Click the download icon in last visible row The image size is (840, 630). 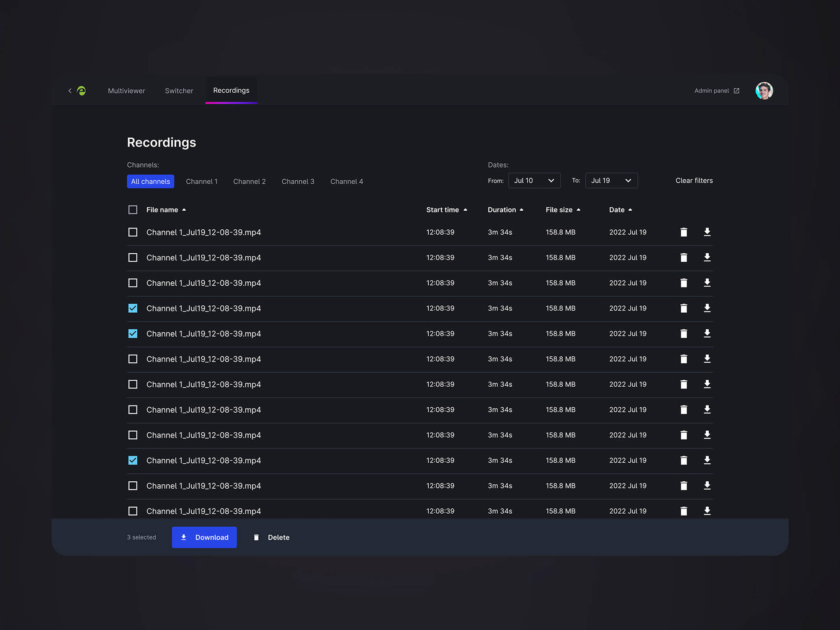pos(707,511)
